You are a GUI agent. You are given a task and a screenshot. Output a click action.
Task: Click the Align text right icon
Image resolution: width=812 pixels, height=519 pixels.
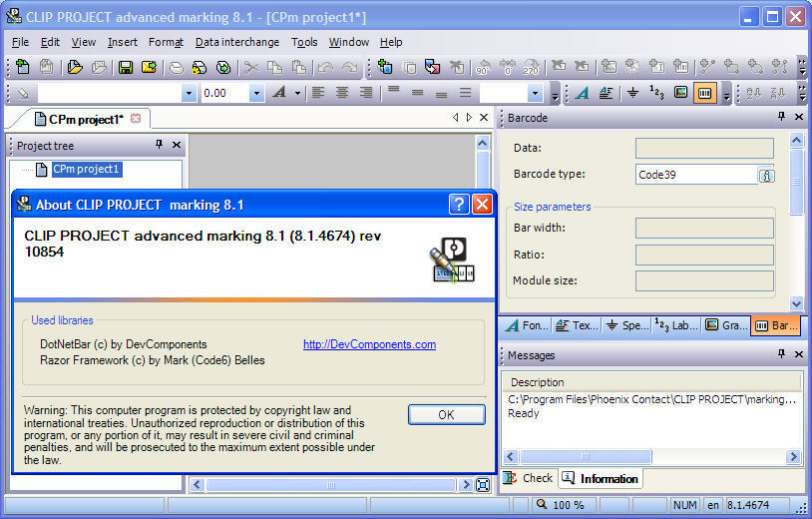point(366,93)
